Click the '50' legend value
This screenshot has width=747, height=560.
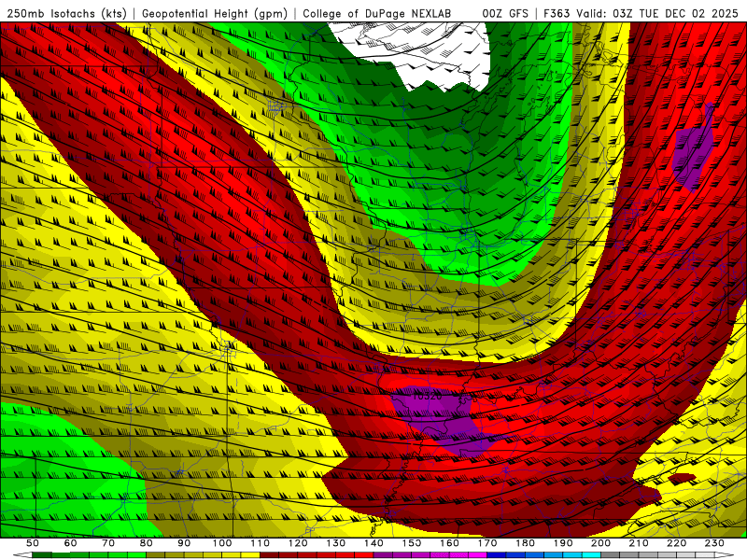pos(33,543)
